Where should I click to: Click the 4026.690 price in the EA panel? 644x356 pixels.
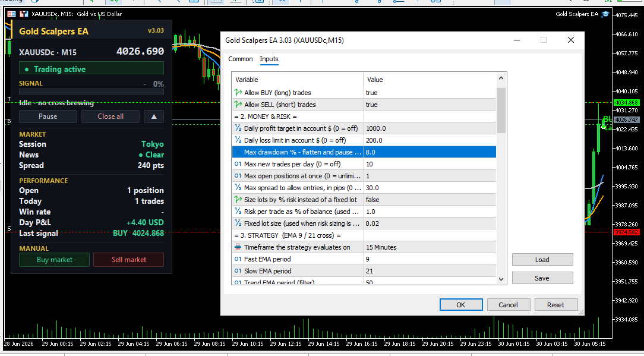tap(140, 51)
